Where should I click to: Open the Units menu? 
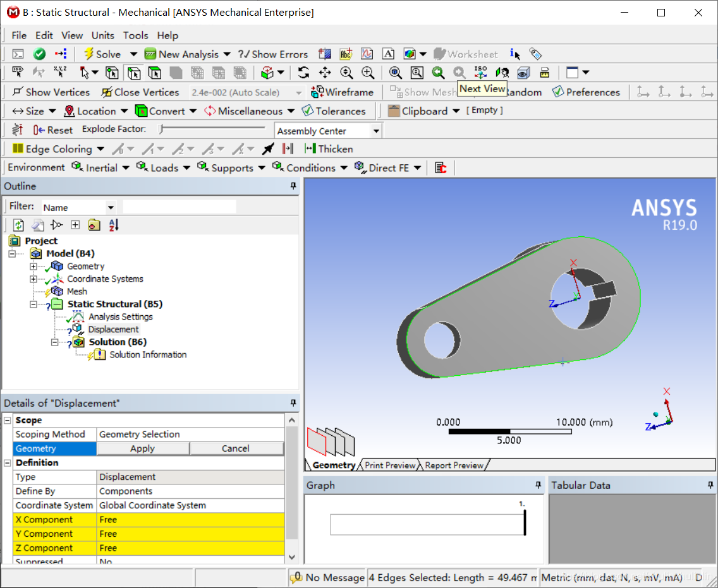(102, 35)
